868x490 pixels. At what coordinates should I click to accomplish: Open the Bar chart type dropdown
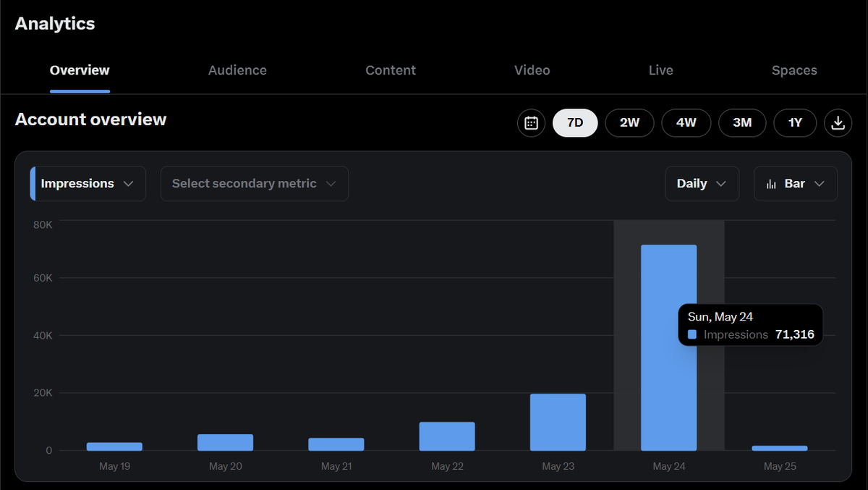click(x=796, y=184)
